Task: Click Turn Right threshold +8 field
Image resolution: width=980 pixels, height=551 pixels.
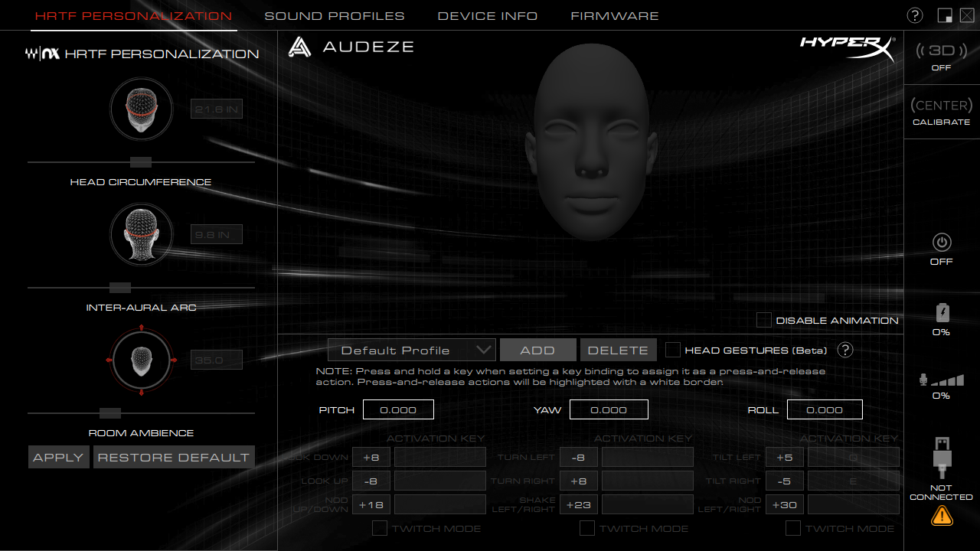Action: (x=579, y=481)
